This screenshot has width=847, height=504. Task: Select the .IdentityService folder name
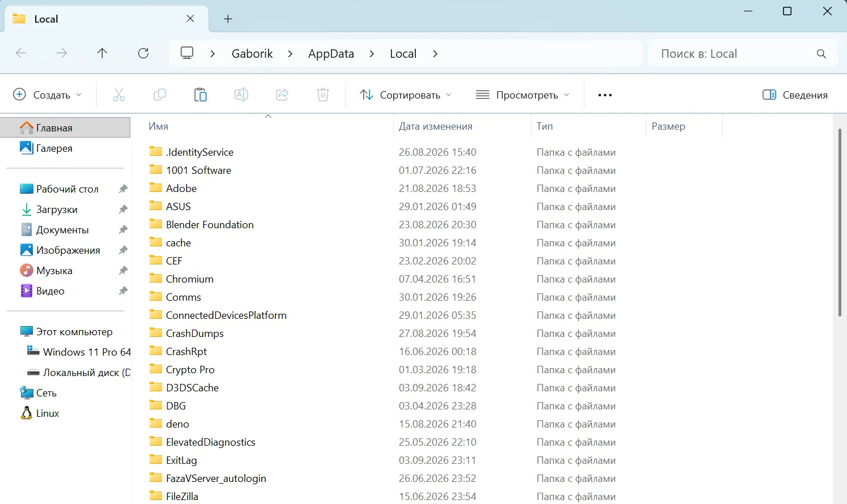pos(199,152)
